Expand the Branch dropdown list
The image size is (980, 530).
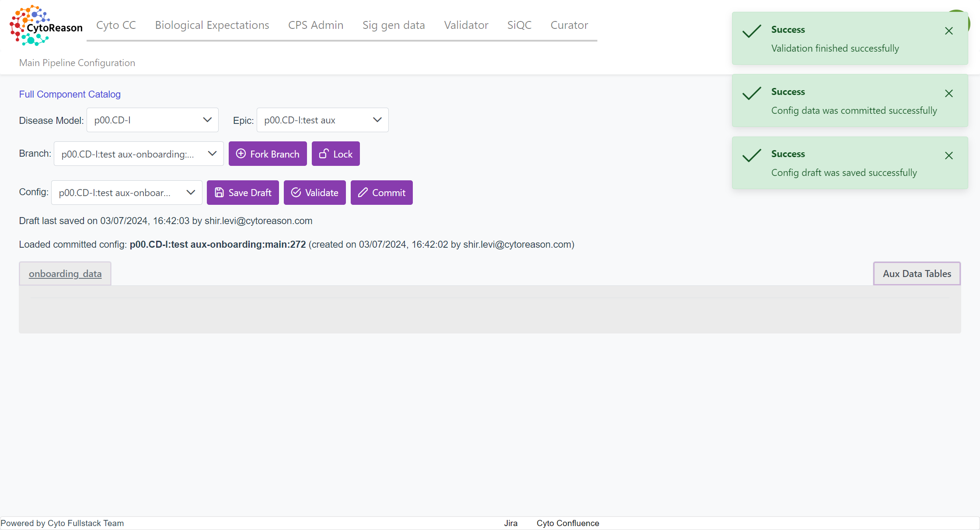pos(138,154)
